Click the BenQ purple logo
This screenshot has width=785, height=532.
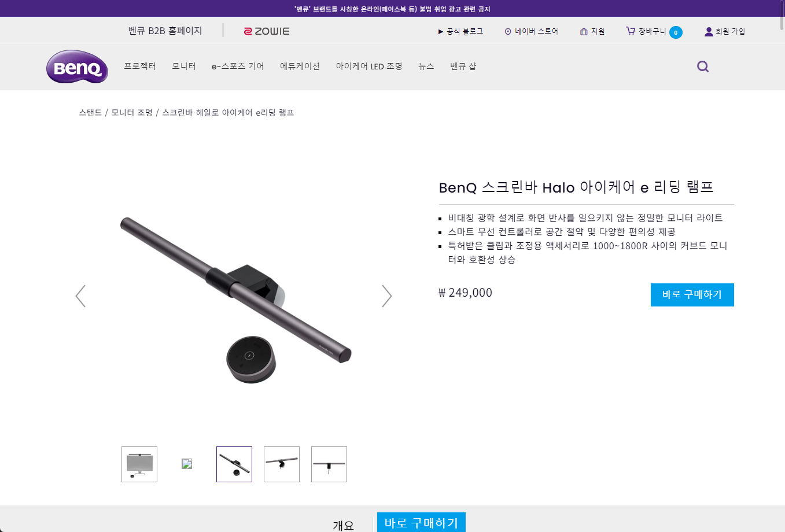click(77, 66)
